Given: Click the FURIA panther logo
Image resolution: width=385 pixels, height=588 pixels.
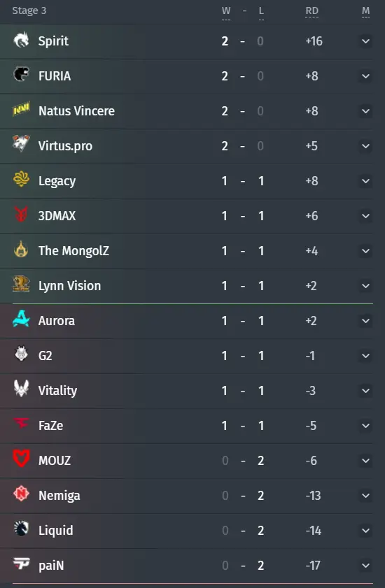Looking at the screenshot, I should pos(21,75).
